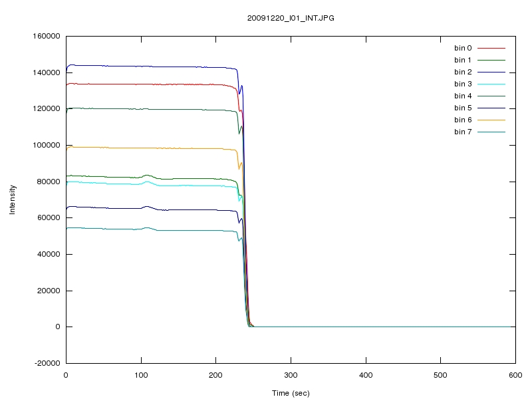The image size is (532, 399).
Task: Click the chart title 20091220_I01_INT.JPG
Action: pyautogui.click(x=291, y=18)
